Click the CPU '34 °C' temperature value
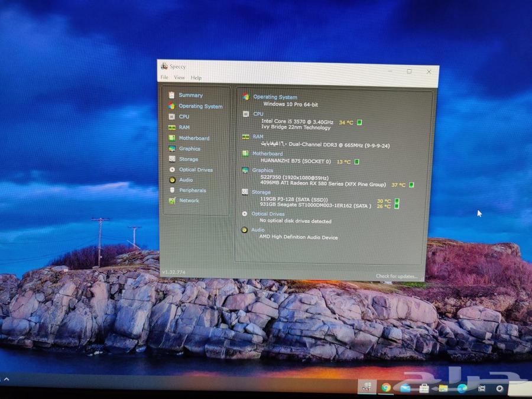 pos(346,122)
